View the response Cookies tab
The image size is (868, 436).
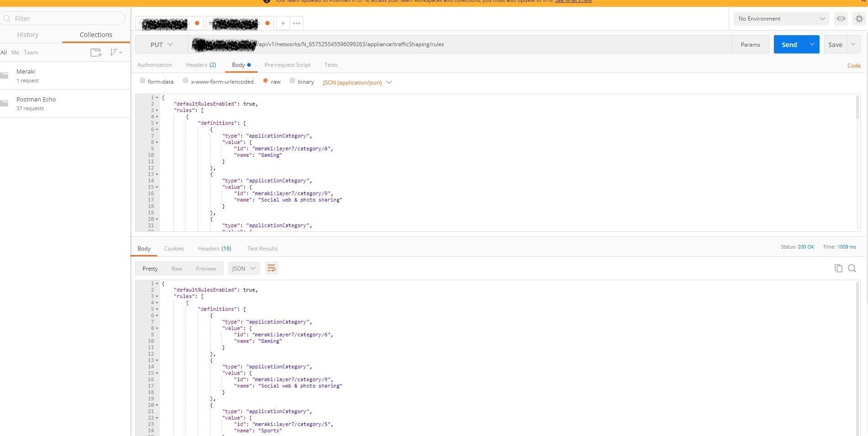tap(174, 249)
